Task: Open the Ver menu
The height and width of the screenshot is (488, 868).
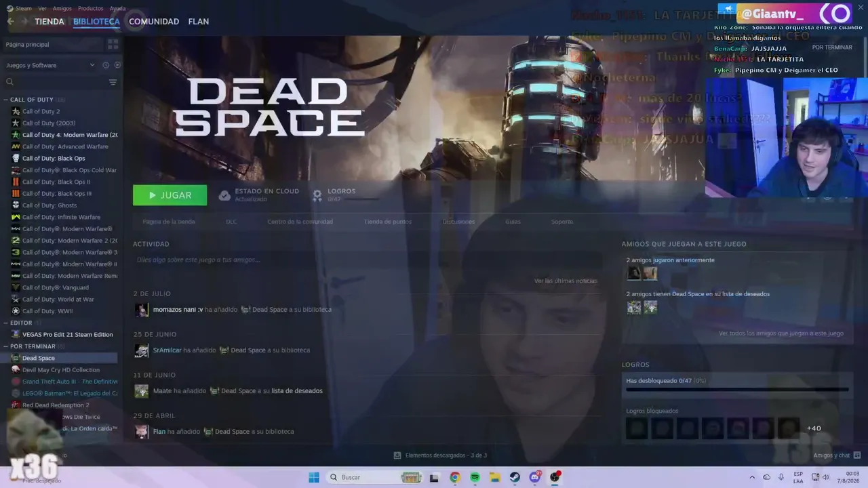Action: pos(42,9)
